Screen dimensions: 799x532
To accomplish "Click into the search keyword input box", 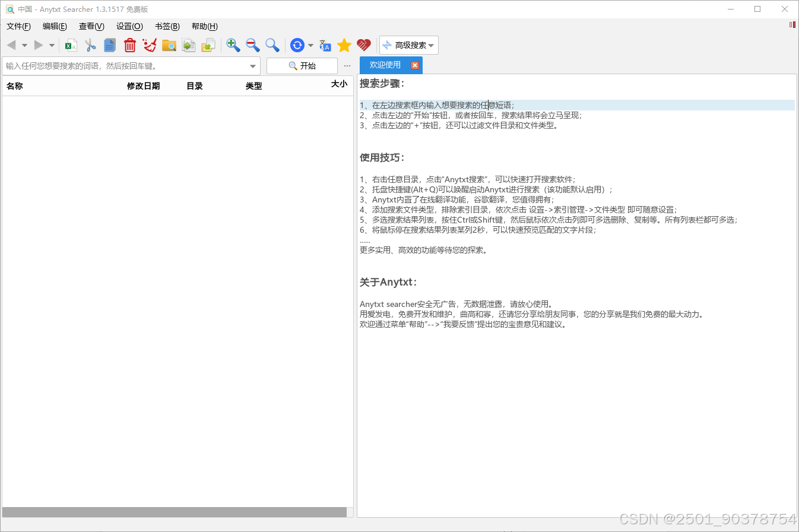I will click(125, 66).
